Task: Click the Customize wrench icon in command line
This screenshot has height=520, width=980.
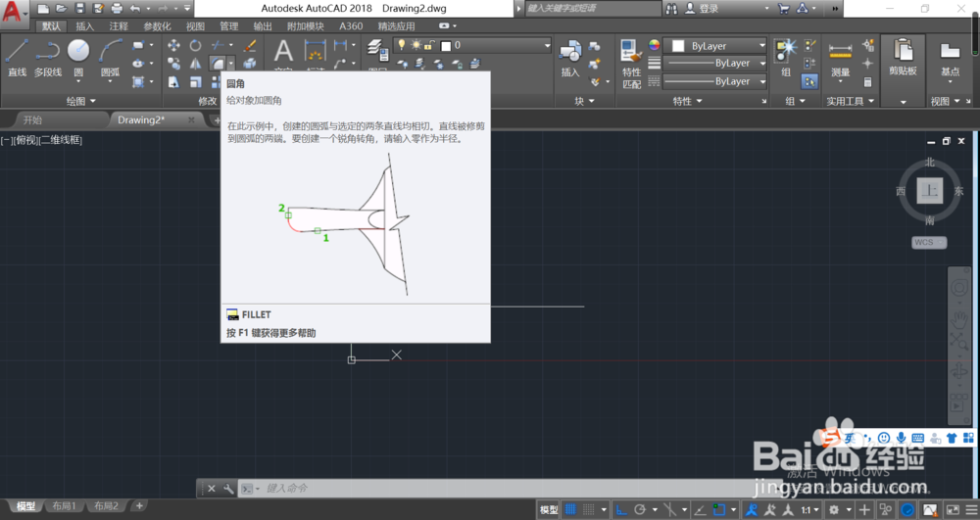Action: coord(228,488)
